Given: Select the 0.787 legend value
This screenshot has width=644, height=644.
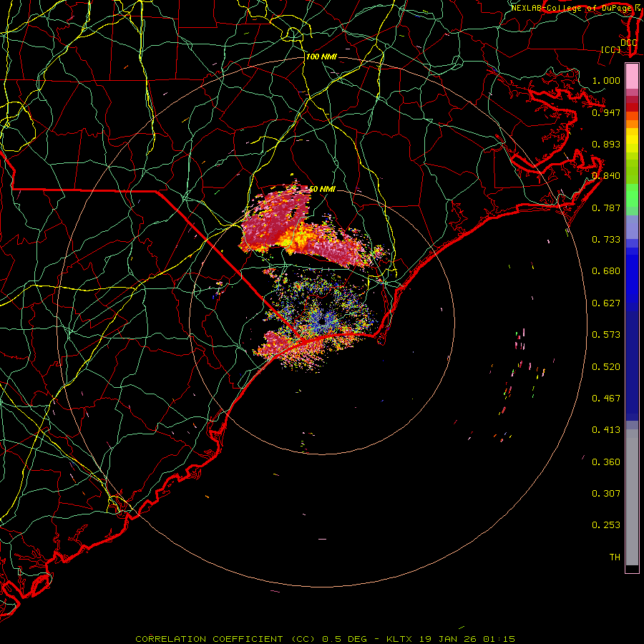Looking at the screenshot, I should click(x=606, y=208).
